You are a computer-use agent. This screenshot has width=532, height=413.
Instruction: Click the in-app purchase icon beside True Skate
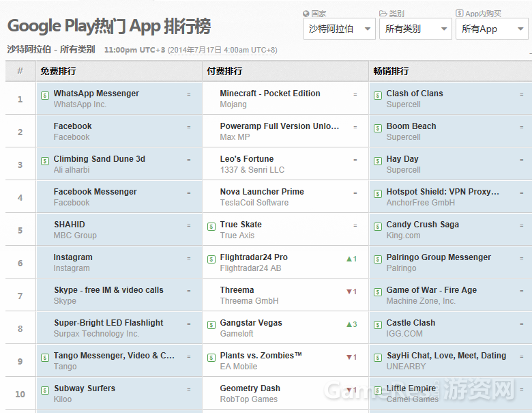pos(211,227)
